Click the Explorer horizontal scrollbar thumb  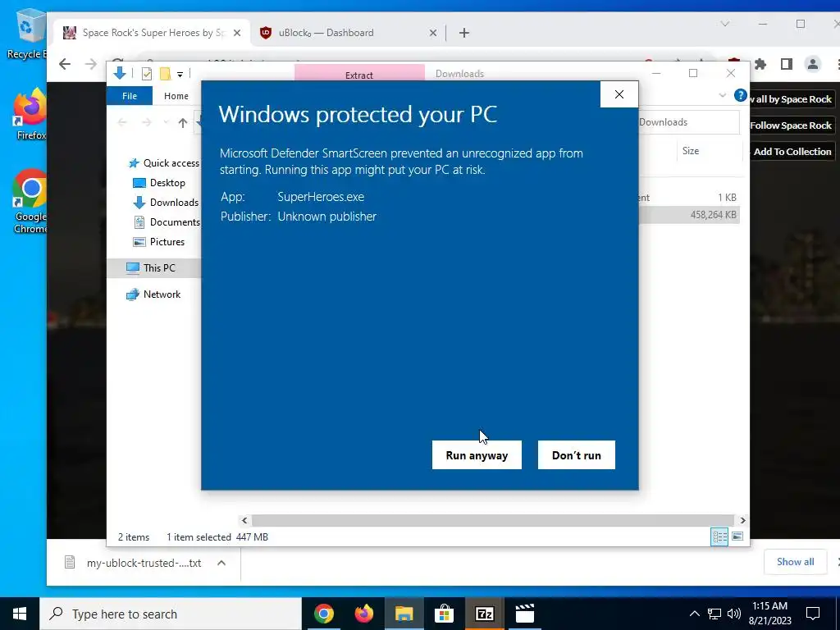pos(493,520)
